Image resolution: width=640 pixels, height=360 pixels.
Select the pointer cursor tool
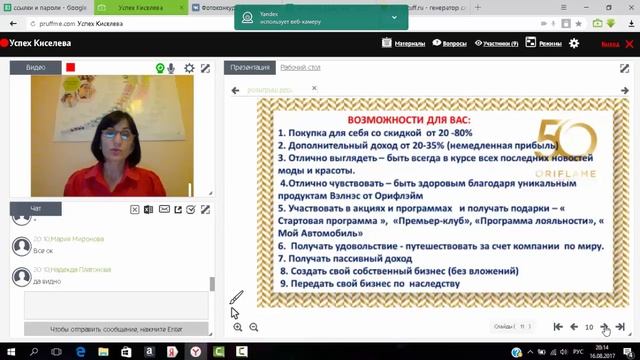(x=234, y=313)
